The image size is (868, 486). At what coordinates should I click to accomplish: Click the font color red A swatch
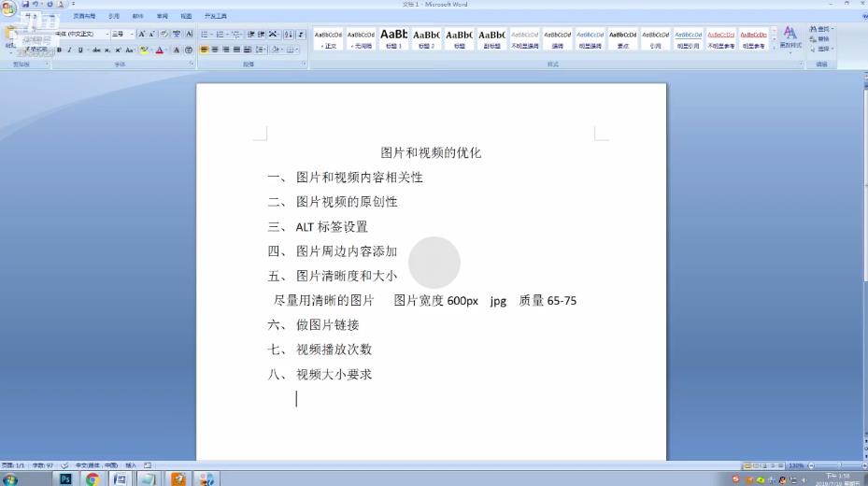pyautogui.click(x=159, y=50)
